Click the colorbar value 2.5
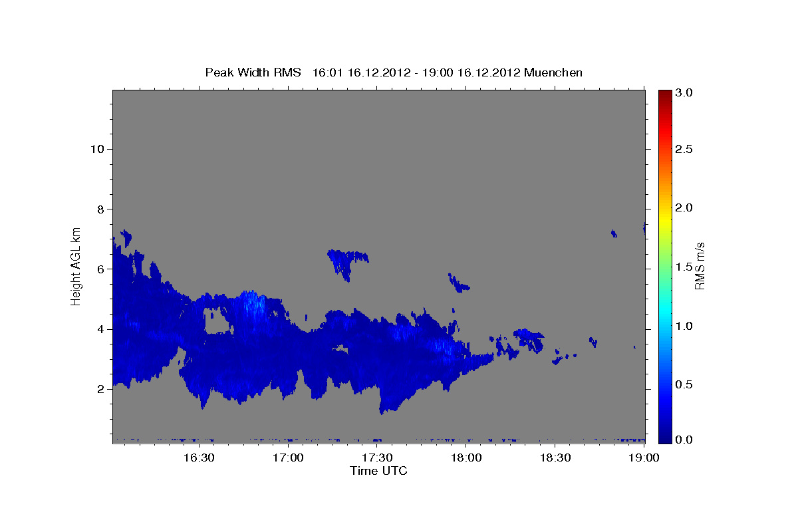Screen dimensions: 798x532 pyautogui.click(x=684, y=149)
